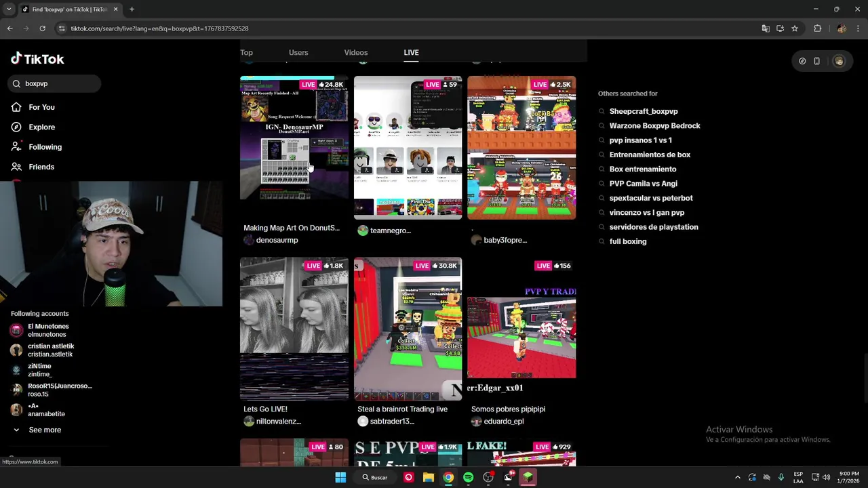Open Minecraft block icon in taskbar
The image size is (868, 488).
pos(528,477)
